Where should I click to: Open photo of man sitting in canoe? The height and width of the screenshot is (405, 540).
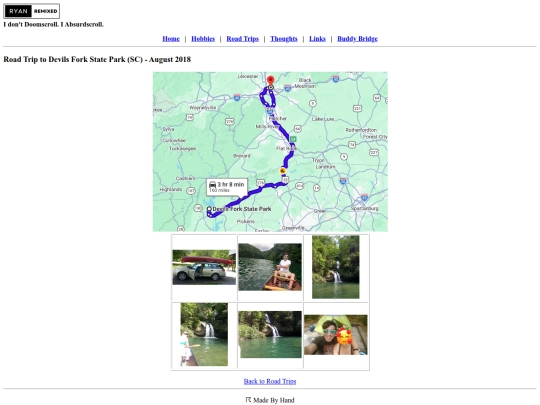pos(270,267)
